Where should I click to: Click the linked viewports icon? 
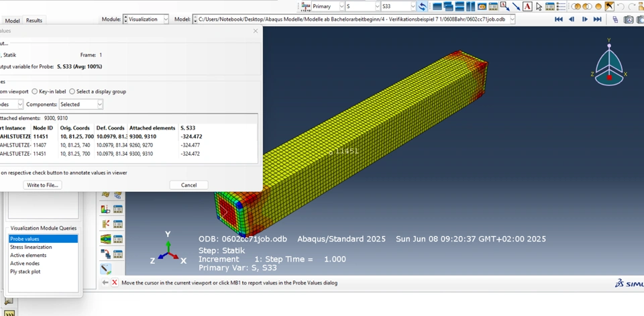pyautogui.click(x=482, y=7)
